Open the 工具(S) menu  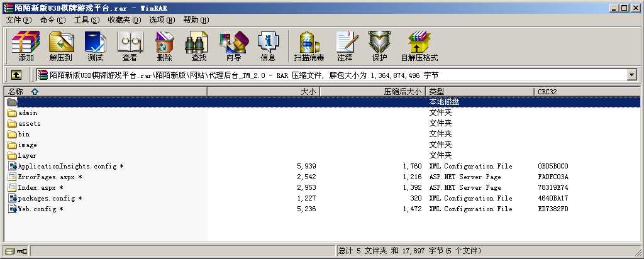tap(87, 20)
